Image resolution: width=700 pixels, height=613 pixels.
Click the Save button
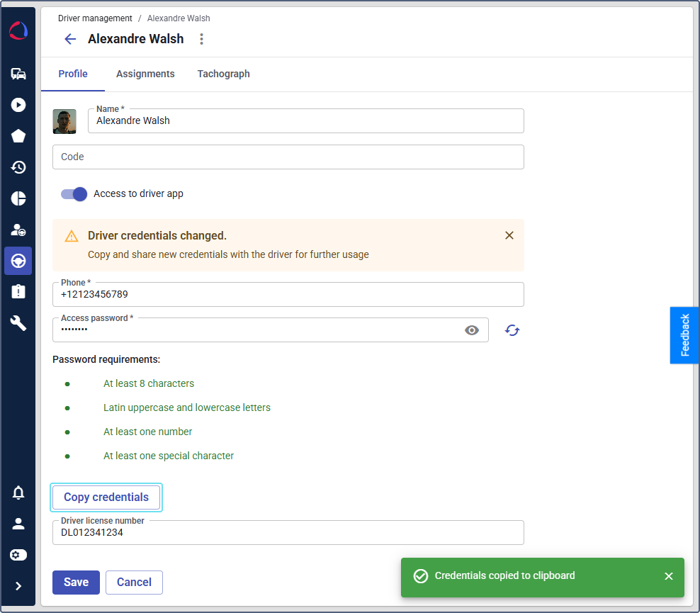coord(76,582)
